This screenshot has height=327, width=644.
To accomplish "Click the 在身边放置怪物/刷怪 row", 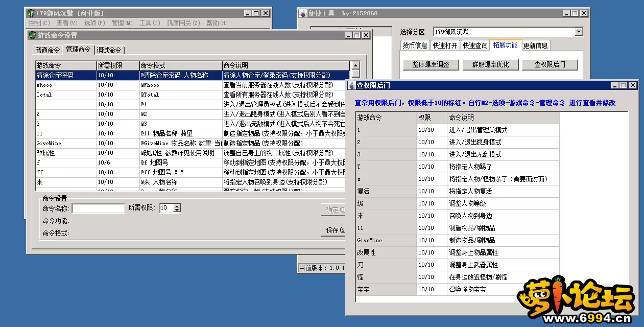I will click(458, 277).
